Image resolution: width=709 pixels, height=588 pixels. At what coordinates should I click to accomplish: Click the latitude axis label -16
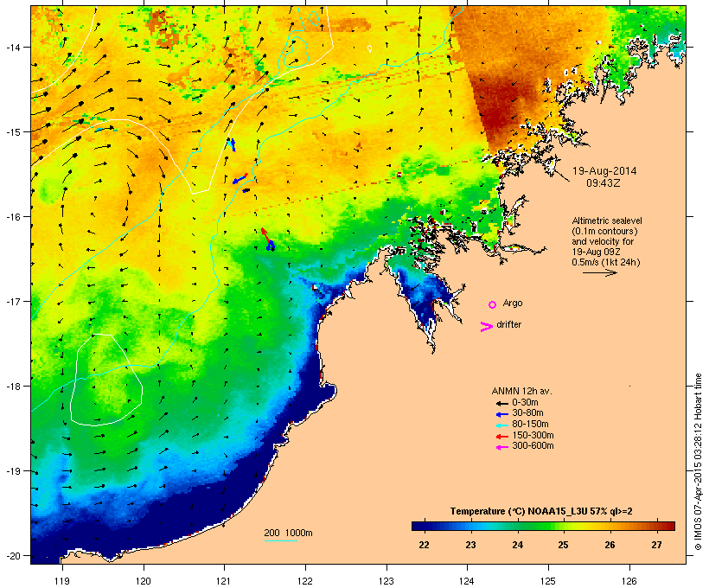[12, 216]
